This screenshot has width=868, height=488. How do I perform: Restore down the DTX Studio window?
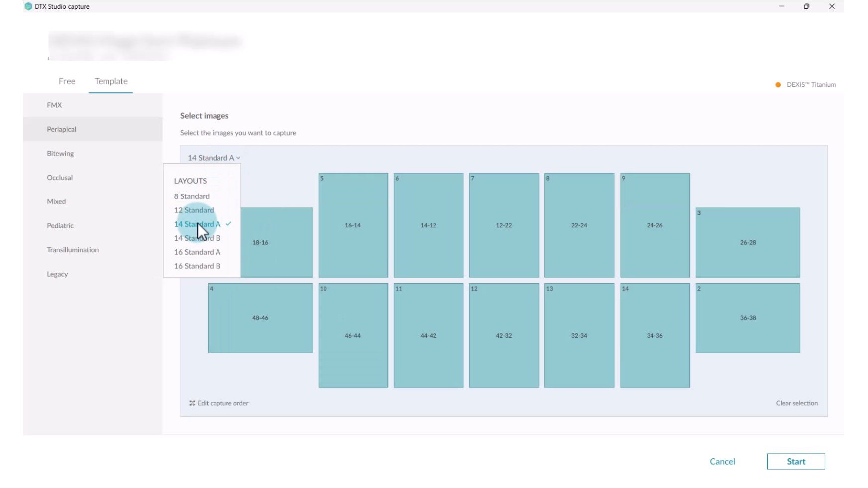(807, 6)
